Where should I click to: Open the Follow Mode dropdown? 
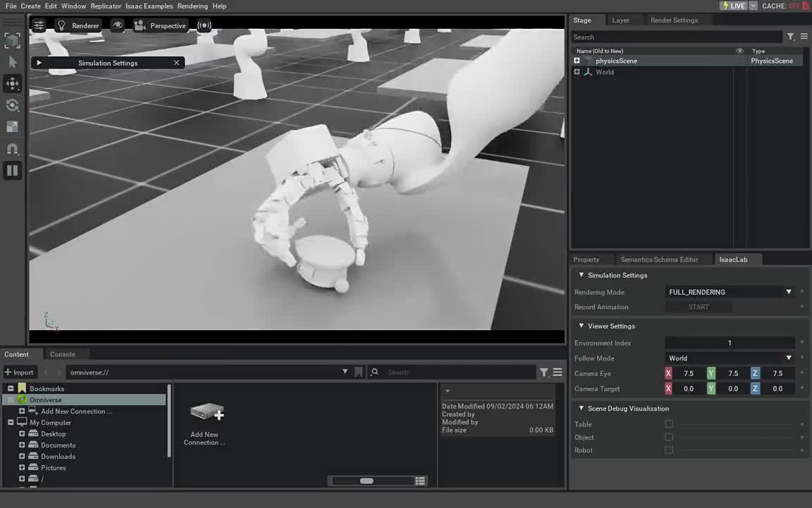pos(730,358)
